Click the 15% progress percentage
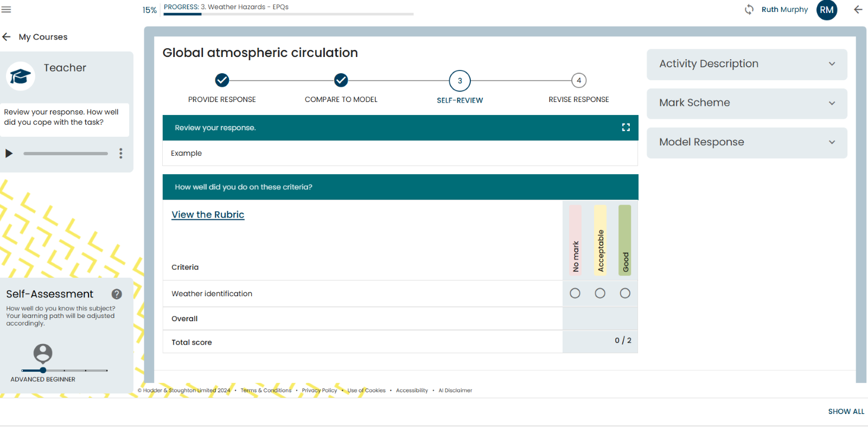This screenshot has width=868, height=427. [150, 10]
